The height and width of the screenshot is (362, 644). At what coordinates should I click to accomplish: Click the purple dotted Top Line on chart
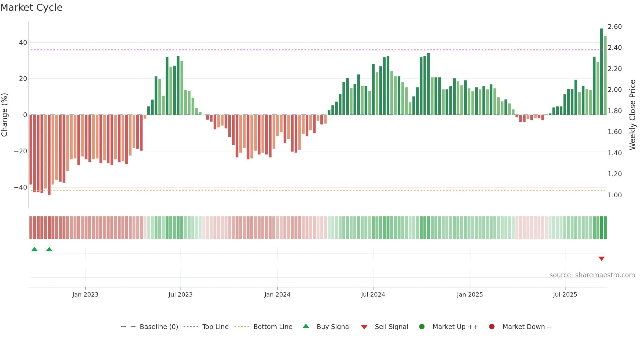318,50
